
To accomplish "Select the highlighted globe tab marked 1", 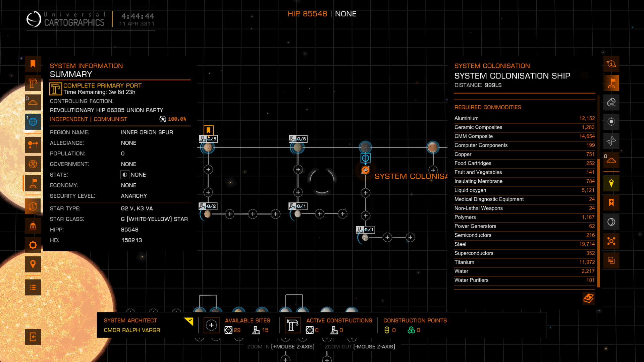I will click(x=33, y=122).
